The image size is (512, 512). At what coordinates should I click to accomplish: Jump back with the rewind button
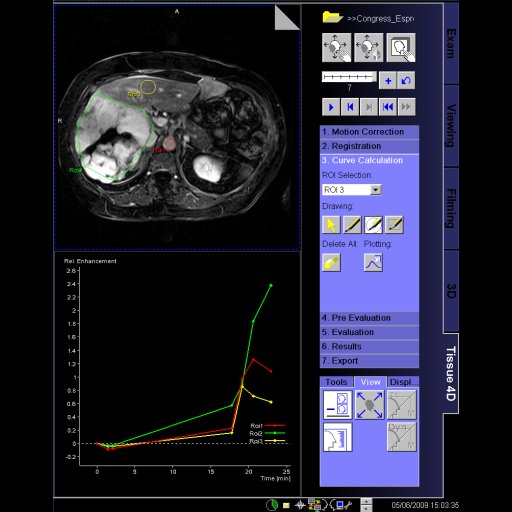388,107
